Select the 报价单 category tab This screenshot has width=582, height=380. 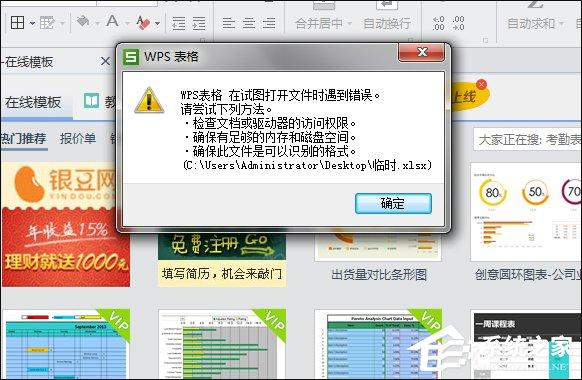coord(78,138)
